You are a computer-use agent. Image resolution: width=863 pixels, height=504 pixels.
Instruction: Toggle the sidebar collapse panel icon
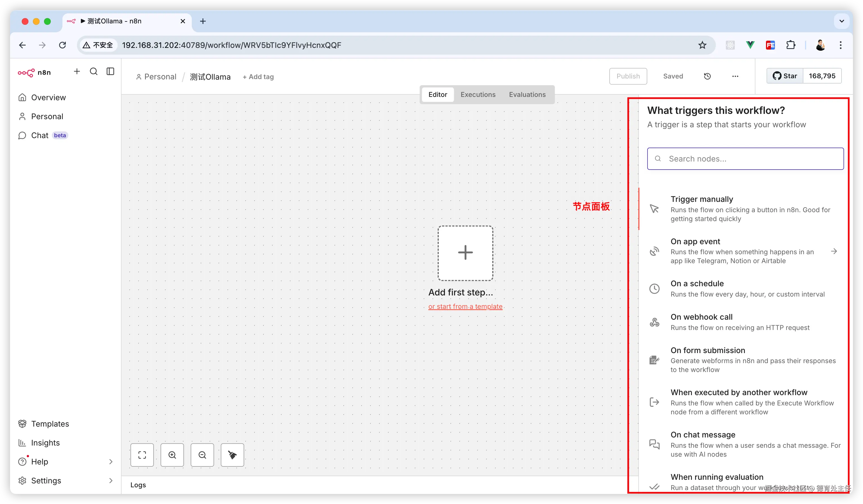pos(110,71)
